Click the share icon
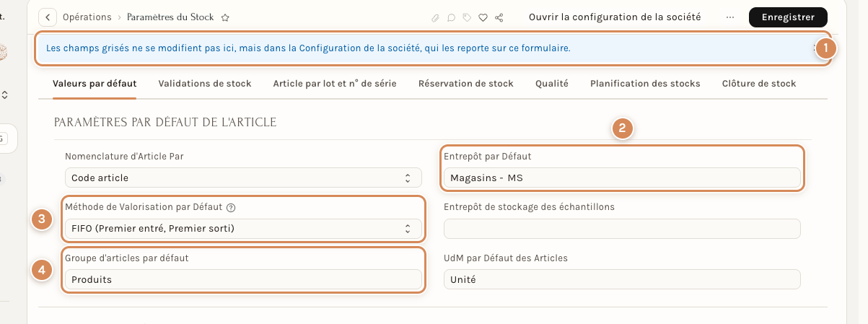The width and height of the screenshot is (868, 324). 499,17
